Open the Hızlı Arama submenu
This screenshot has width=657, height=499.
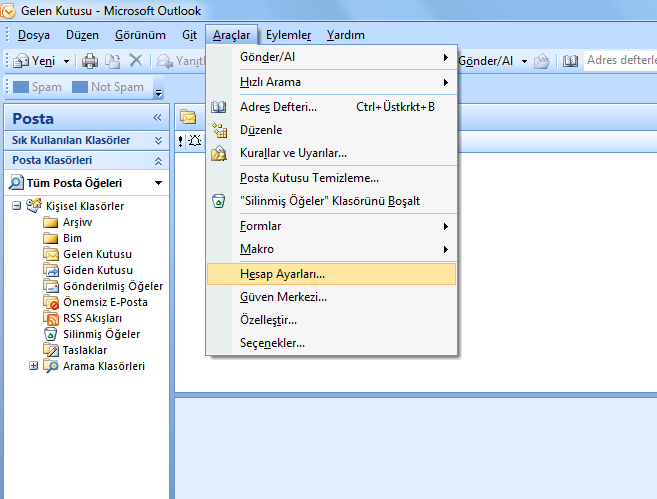point(331,82)
